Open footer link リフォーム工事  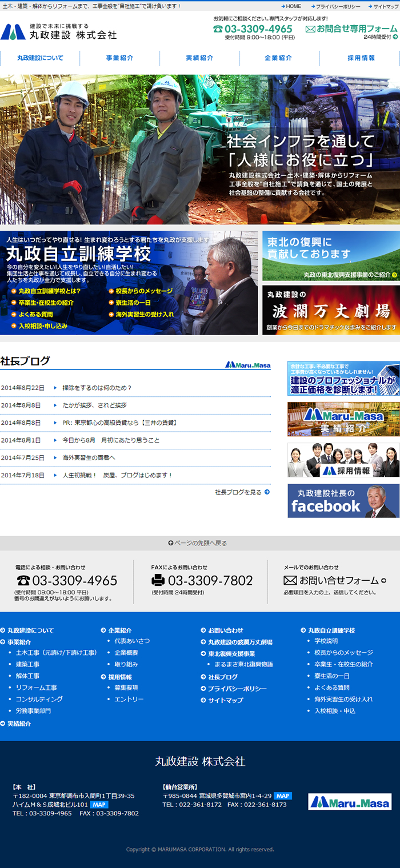point(37,688)
